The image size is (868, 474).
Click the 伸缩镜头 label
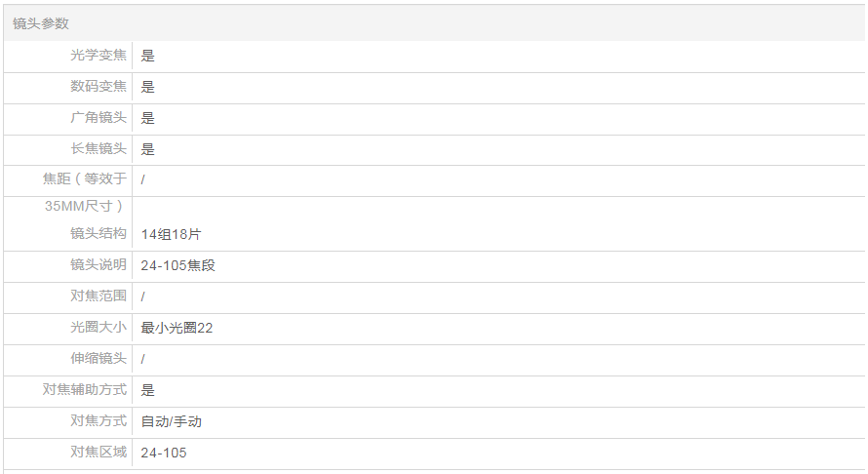[99, 359]
